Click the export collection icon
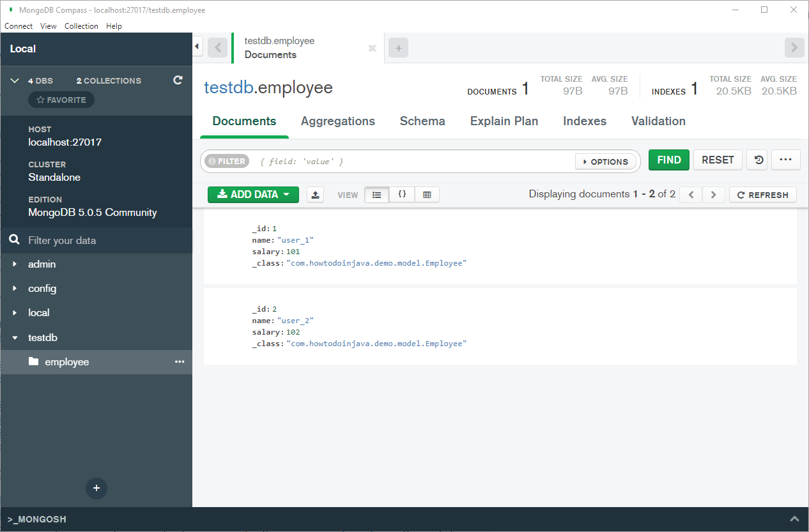This screenshot has height=532, width=809. (315, 195)
